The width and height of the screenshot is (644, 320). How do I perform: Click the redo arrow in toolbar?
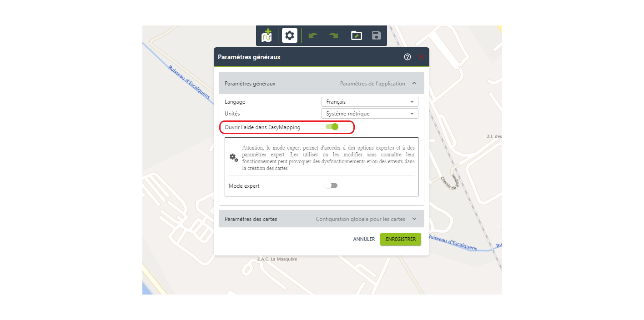[334, 35]
